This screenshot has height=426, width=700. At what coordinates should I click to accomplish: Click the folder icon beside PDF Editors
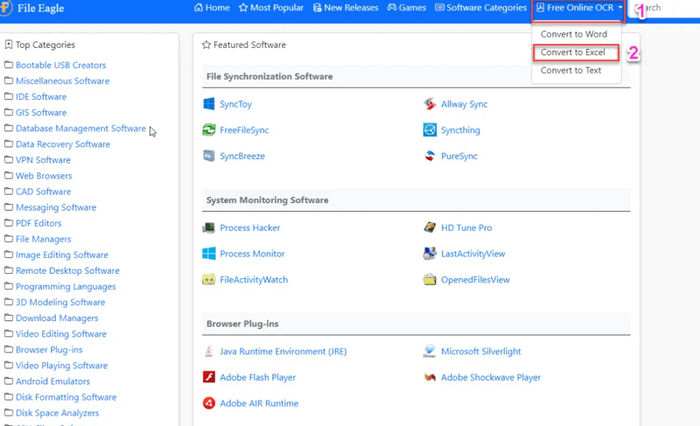point(8,223)
